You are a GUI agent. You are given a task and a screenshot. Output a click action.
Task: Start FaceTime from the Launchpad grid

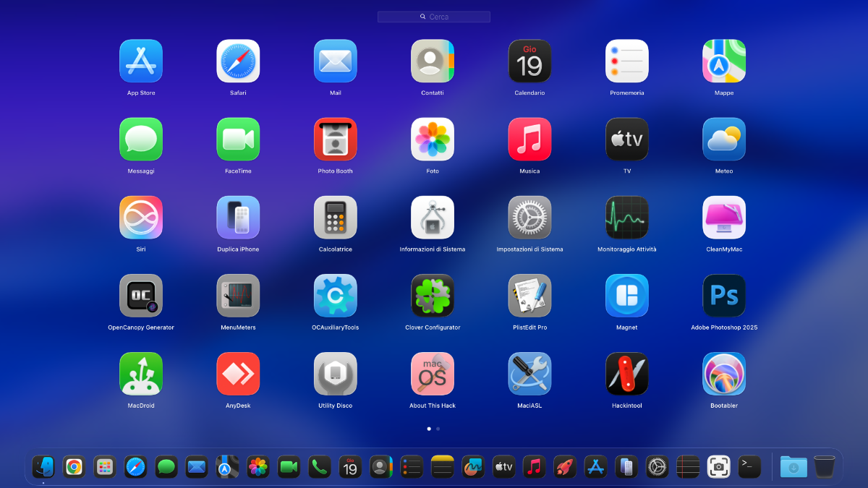coord(238,140)
